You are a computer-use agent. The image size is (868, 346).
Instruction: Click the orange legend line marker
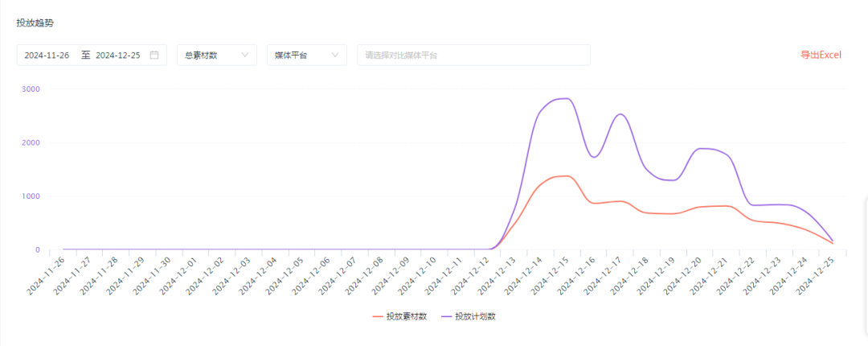pos(377,316)
